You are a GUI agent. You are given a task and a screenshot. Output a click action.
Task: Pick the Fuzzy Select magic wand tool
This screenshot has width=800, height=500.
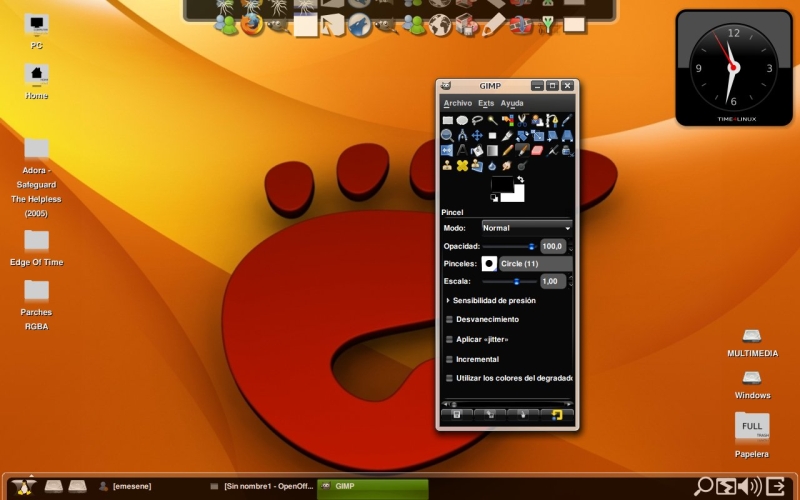coord(492,120)
